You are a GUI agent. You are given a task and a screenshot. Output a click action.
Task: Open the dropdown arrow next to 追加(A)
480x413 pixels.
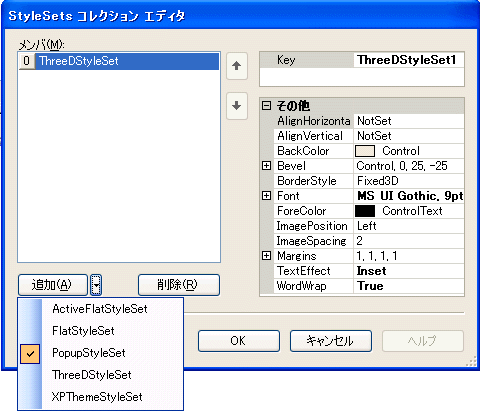(96, 285)
